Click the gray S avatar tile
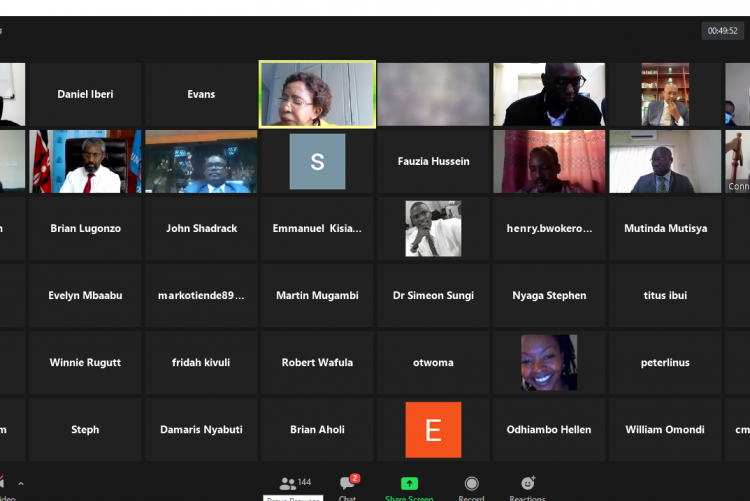750x501 pixels. [x=317, y=161]
